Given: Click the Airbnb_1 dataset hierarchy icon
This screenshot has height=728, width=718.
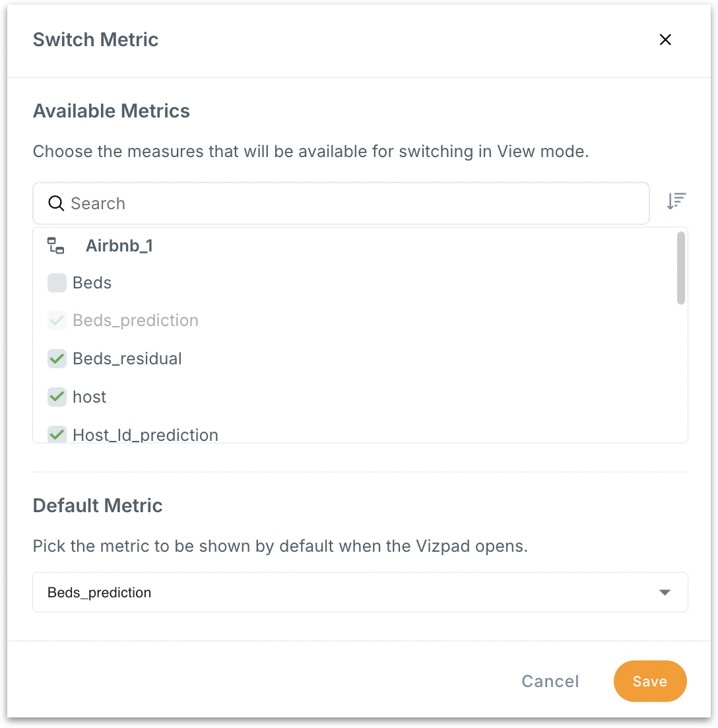Looking at the screenshot, I should 56,246.
